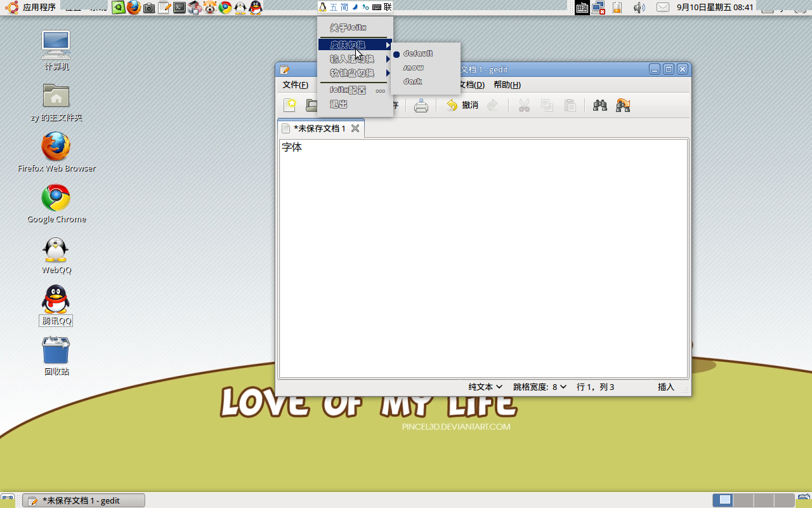Open zy 的主文件夹 home folder icon
Screen dimensions: 812x508
(56, 102)
